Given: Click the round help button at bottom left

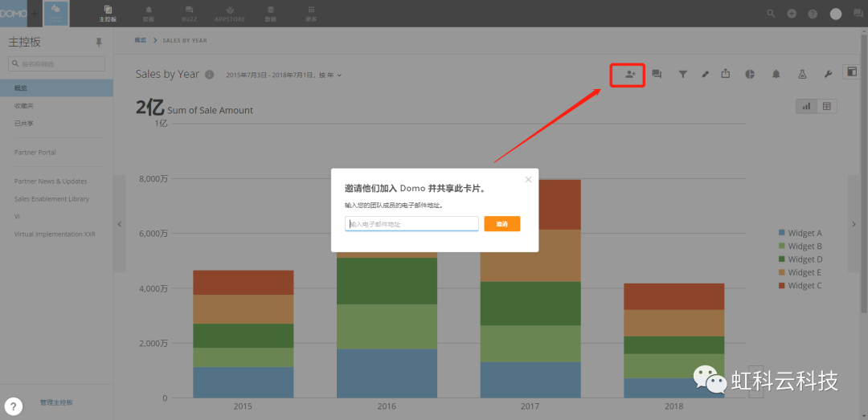Looking at the screenshot, I should (14, 406).
